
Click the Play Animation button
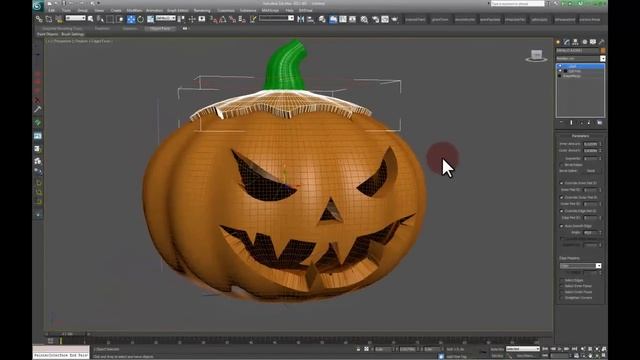(x=560, y=349)
